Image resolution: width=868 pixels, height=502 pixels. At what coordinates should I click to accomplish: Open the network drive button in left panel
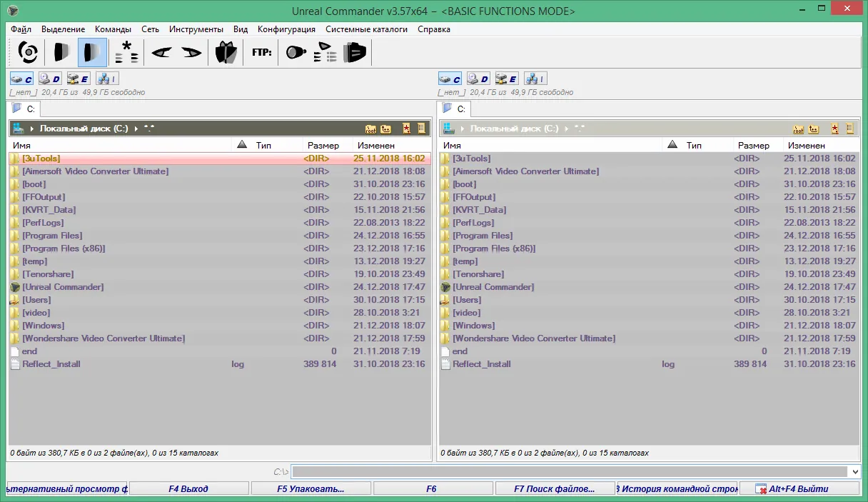(106, 79)
